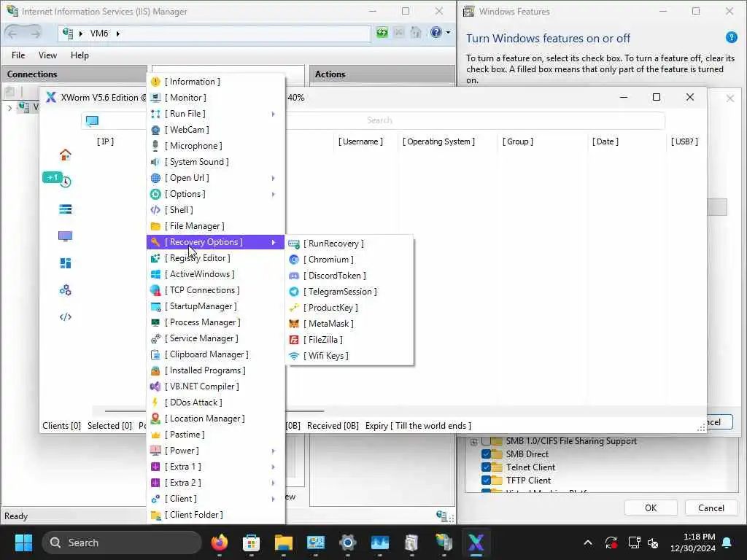The height and width of the screenshot is (560, 747).
Task: Click the Monitor screen icon
Action: 155,98
